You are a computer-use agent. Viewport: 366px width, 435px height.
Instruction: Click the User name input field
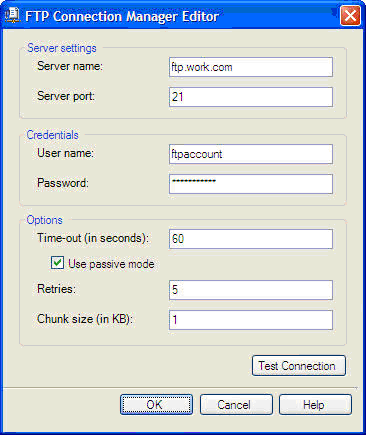point(251,154)
